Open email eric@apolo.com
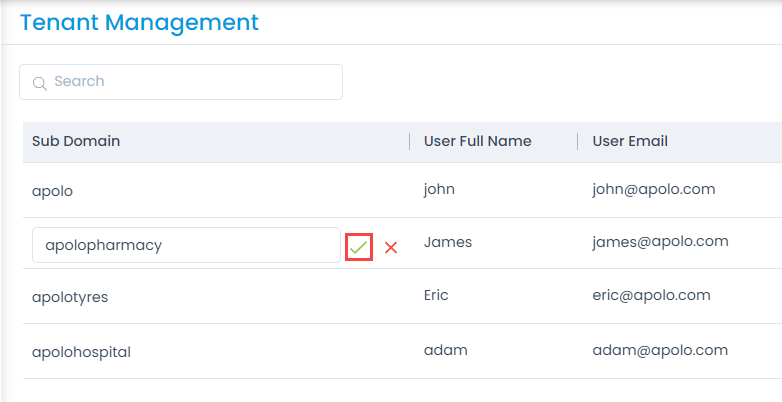Screen dimensions: 782x402 point(651,295)
